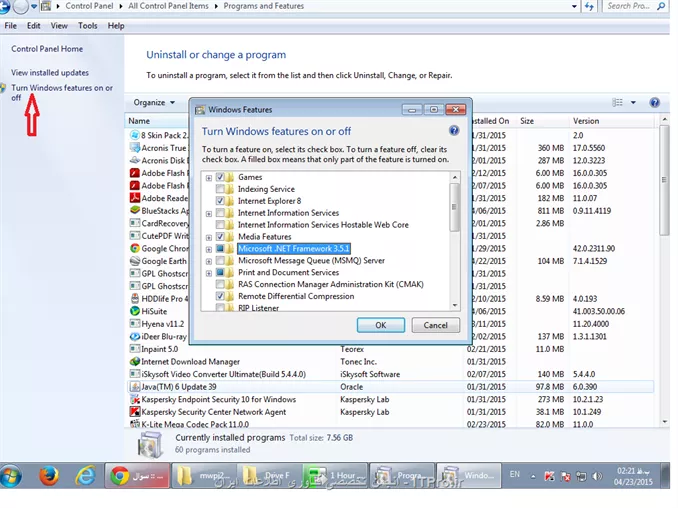
Task: Click Programs and Features help icon
Action: coord(654,102)
